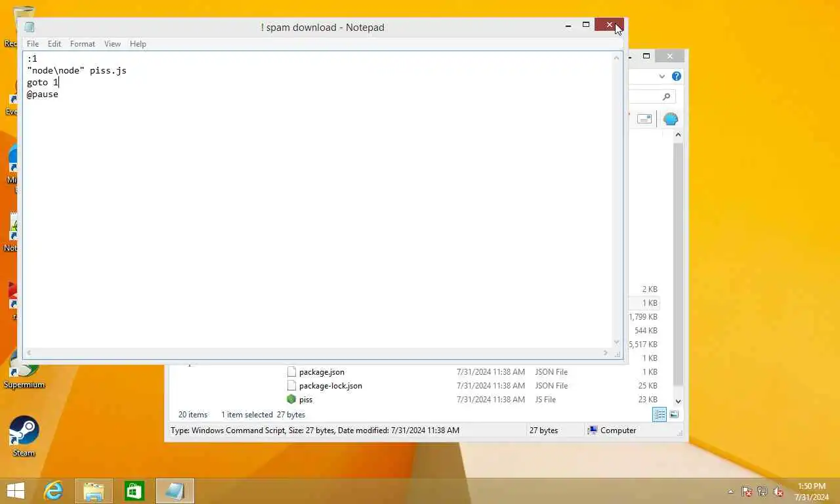Click scroll left arrow in Notepad
The width and height of the screenshot is (840, 504).
[29, 353]
